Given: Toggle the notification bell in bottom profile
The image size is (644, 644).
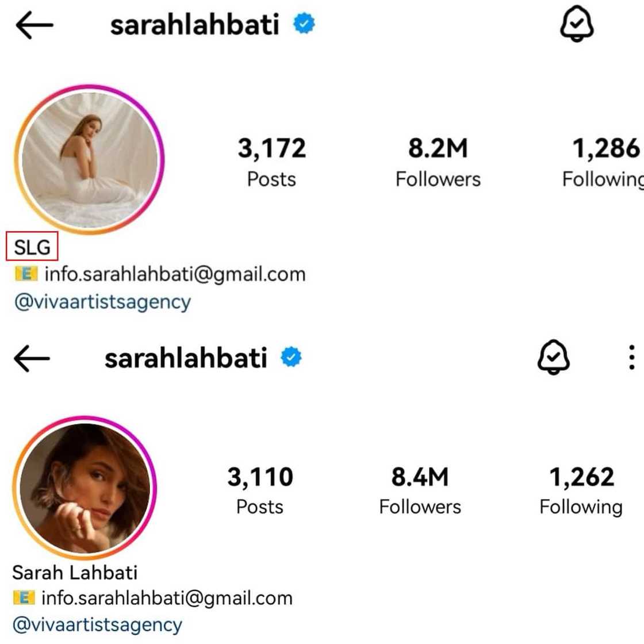Looking at the screenshot, I should click(x=553, y=357).
